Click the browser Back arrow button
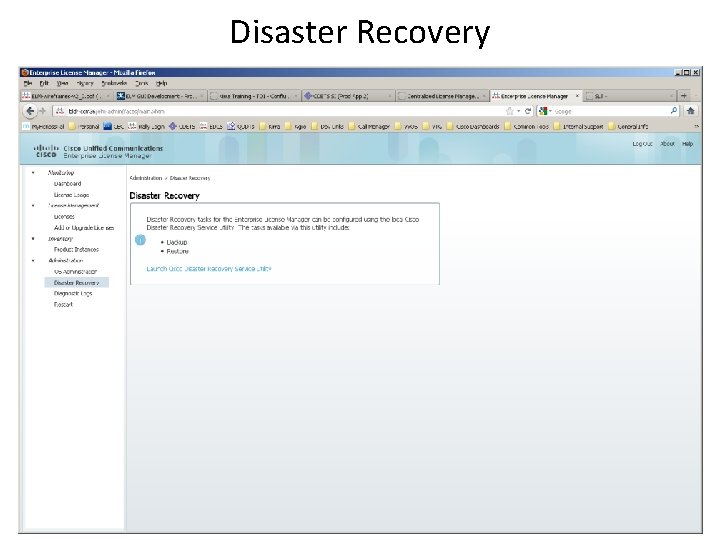720x540 pixels. click(x=30, y=111)
